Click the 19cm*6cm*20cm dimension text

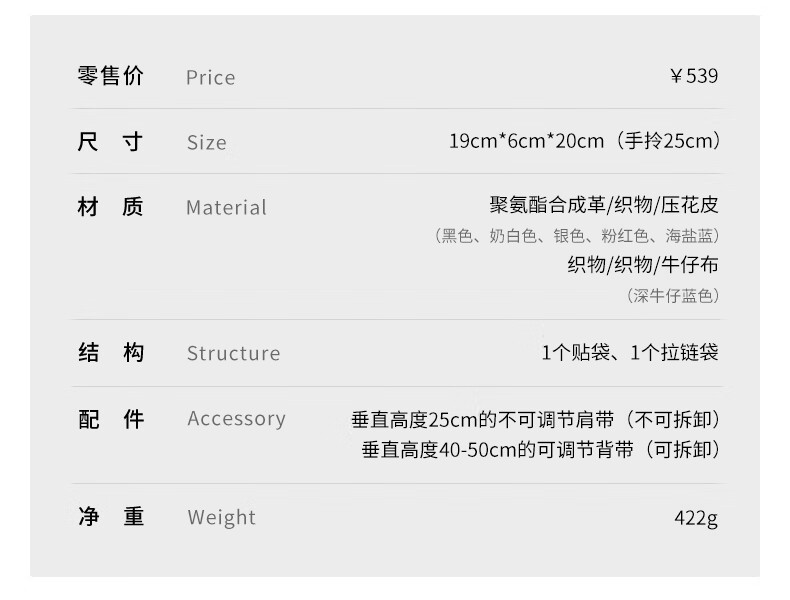526,141
